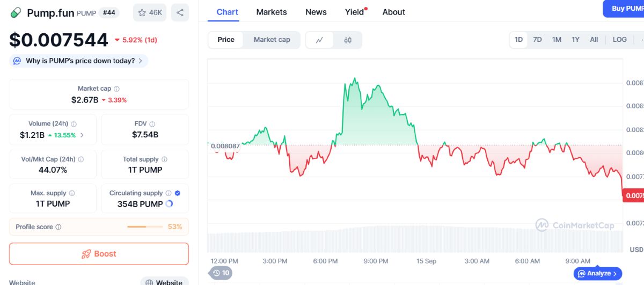Open the Analyze panel chevron

615,274
